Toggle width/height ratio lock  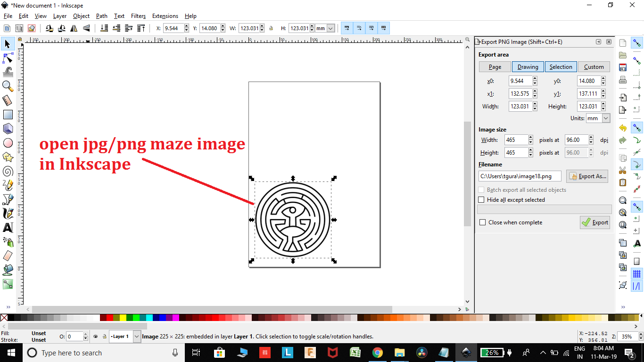point(271,28)
